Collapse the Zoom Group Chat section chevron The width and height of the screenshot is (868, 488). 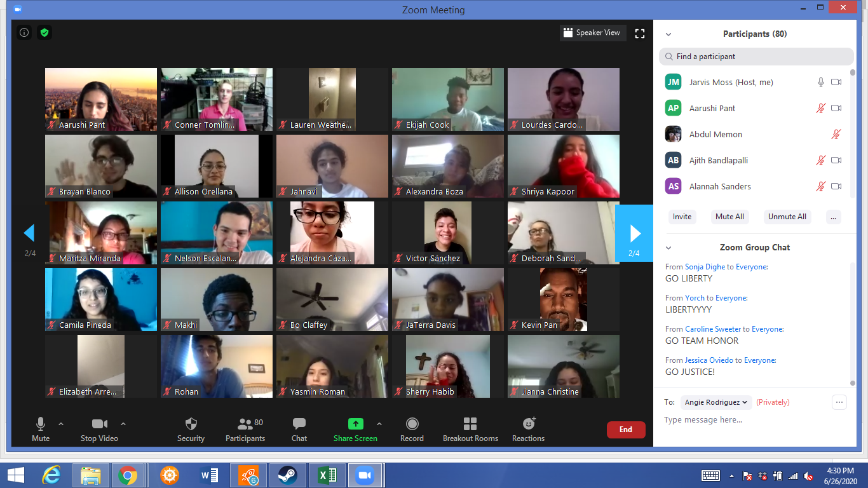[668, 248]
